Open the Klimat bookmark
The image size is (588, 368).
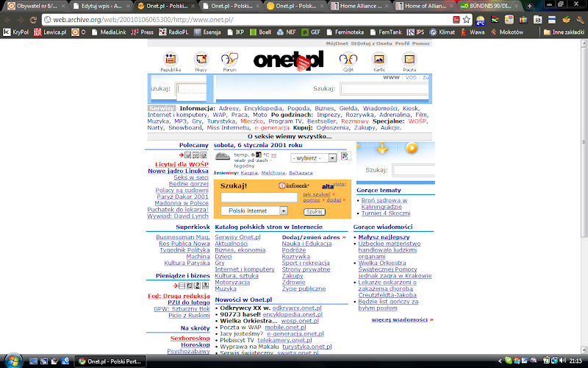click(442, 32)
